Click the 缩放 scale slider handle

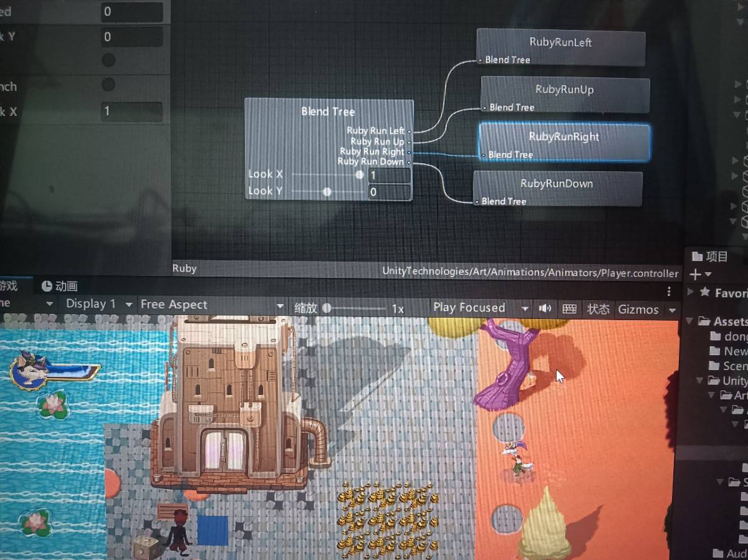pyautogui.click(x=327, y=308)
